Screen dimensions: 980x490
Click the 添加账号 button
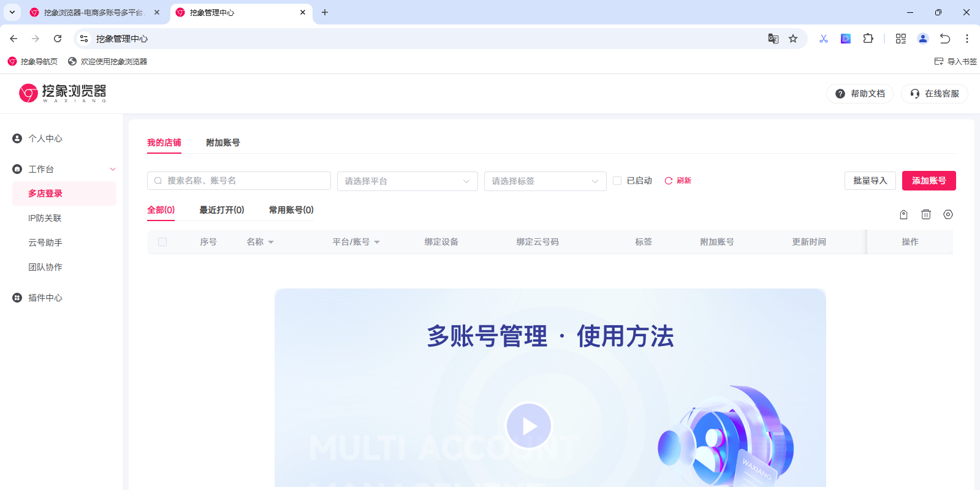929,181
